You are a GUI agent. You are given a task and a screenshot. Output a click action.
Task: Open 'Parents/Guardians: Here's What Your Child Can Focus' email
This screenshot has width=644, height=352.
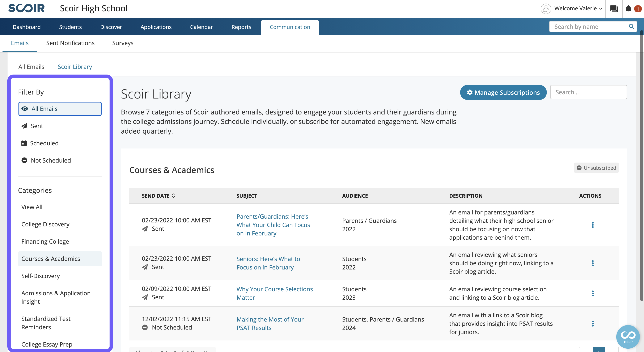(273, 225)
